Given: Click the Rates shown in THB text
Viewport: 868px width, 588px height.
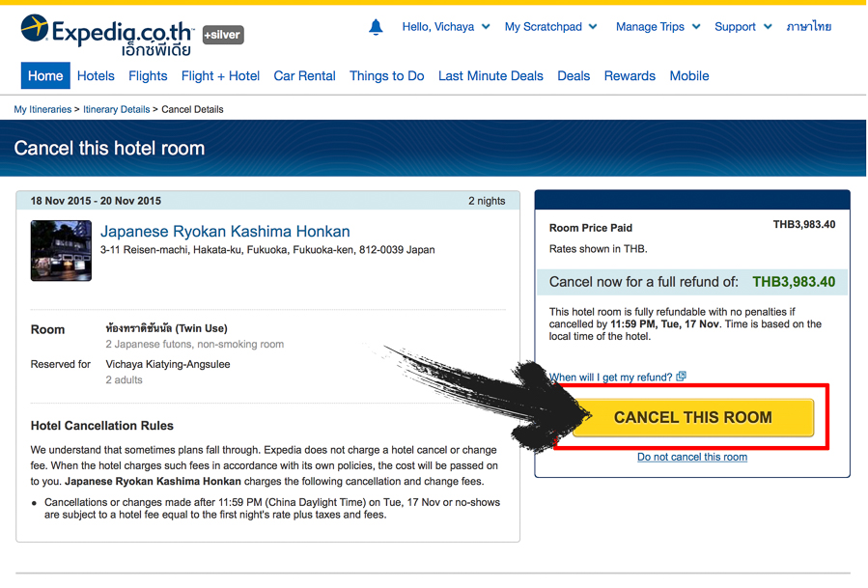Looking at the screenshot, I should click(x=598, y=249).
